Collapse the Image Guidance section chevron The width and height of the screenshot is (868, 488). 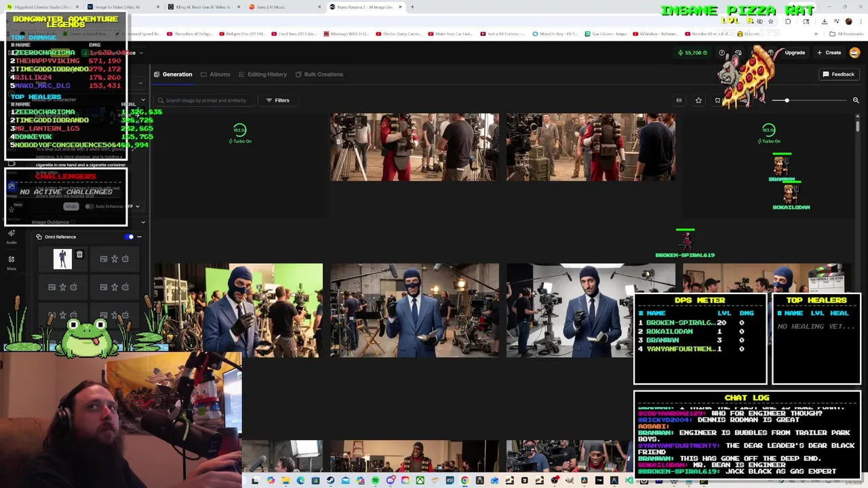click(x=142, y=222)
